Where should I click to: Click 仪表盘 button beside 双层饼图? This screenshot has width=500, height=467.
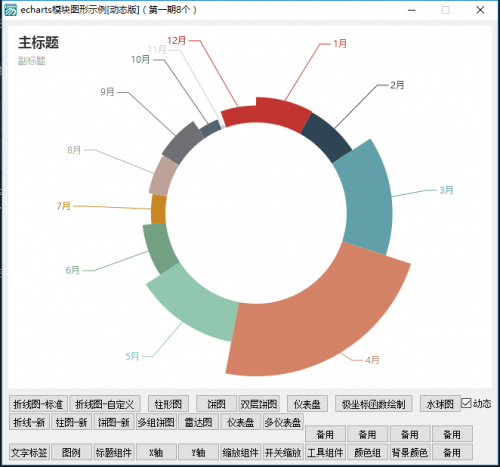tap(307, 404)
